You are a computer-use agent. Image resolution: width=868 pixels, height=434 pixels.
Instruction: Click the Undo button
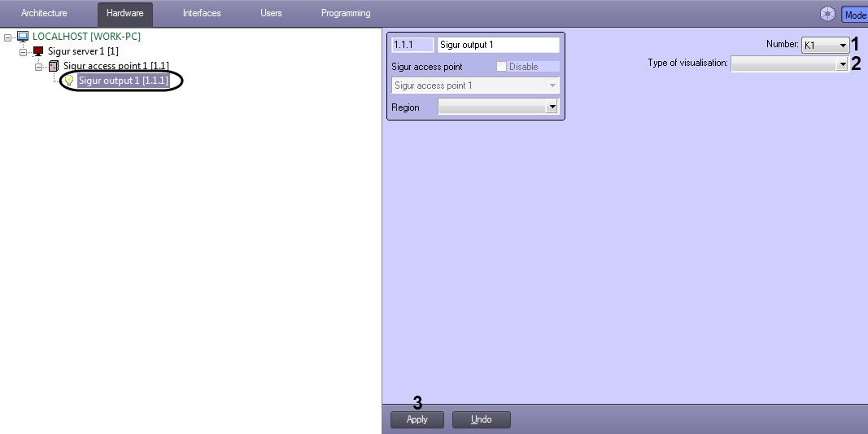(x=481, y=419)
